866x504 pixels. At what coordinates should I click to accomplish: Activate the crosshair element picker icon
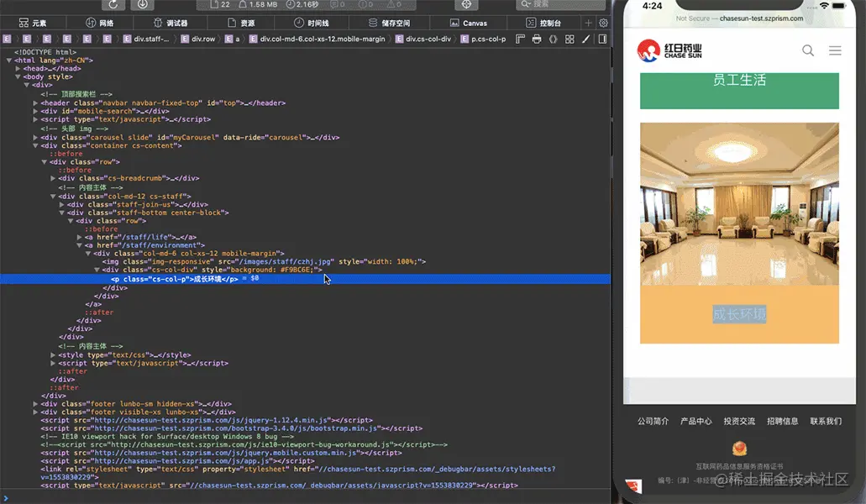tap(466, 4)
